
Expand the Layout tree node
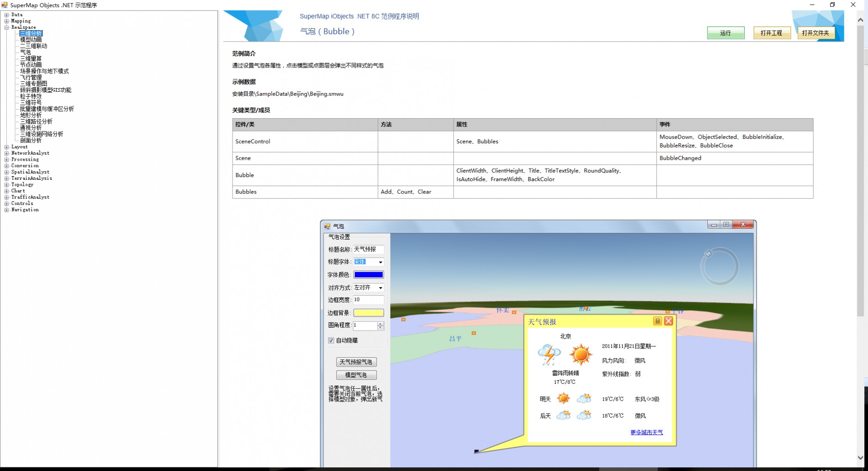pyautogui.click(x=7, y=147)
